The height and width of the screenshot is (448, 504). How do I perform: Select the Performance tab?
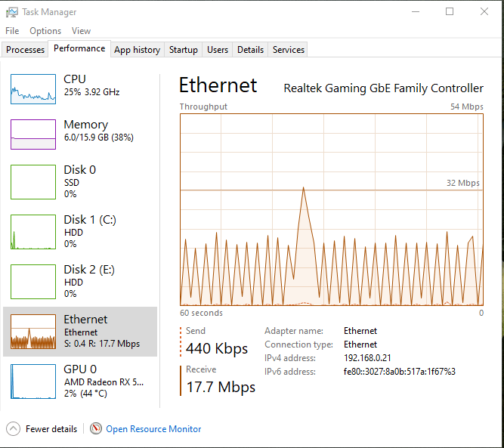click(79, 48)
